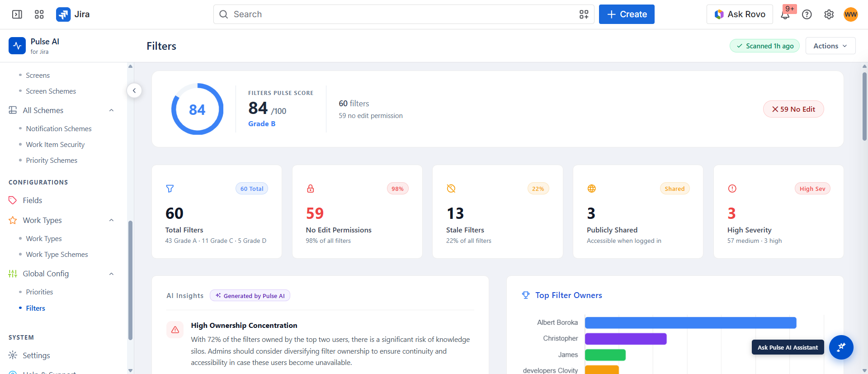Open the Pulse AI assistant sparkle button

[841, 347]
